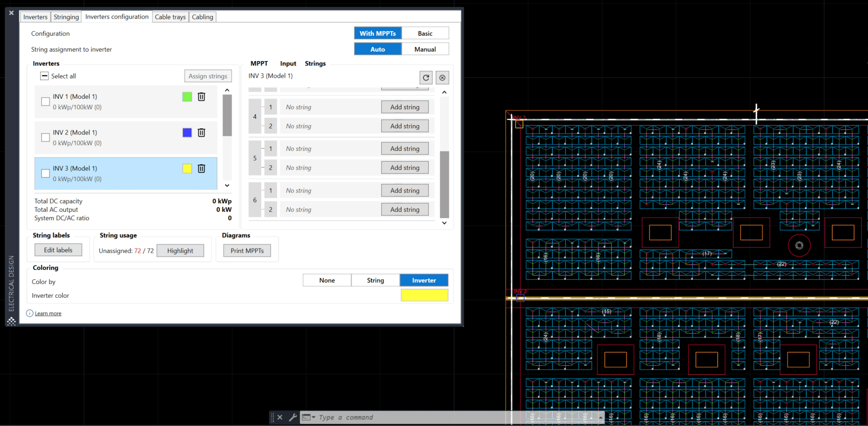Click the Edit labels button
This screenshot has height=426, width=868.
(58, 250)
